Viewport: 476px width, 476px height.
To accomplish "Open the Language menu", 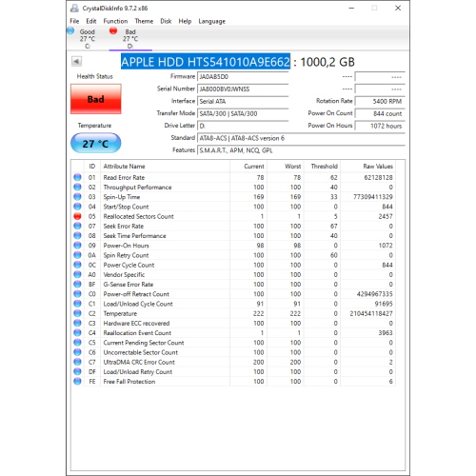I will 211,21.
